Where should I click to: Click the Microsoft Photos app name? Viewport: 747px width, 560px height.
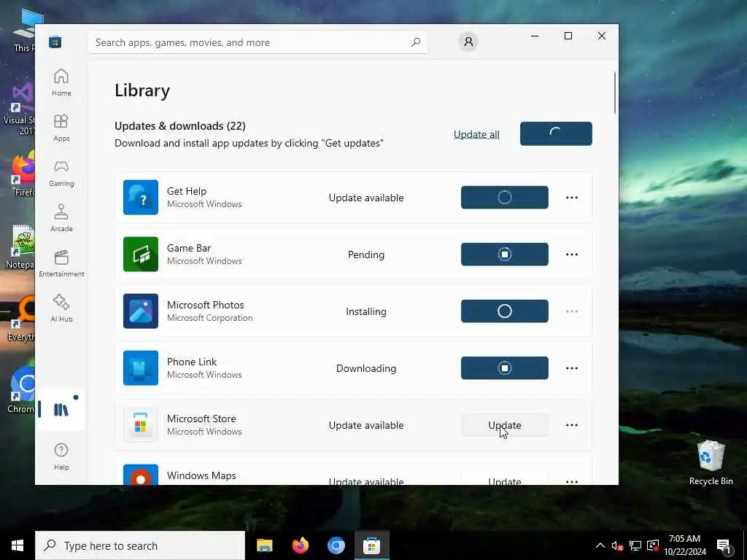[205, 305]
